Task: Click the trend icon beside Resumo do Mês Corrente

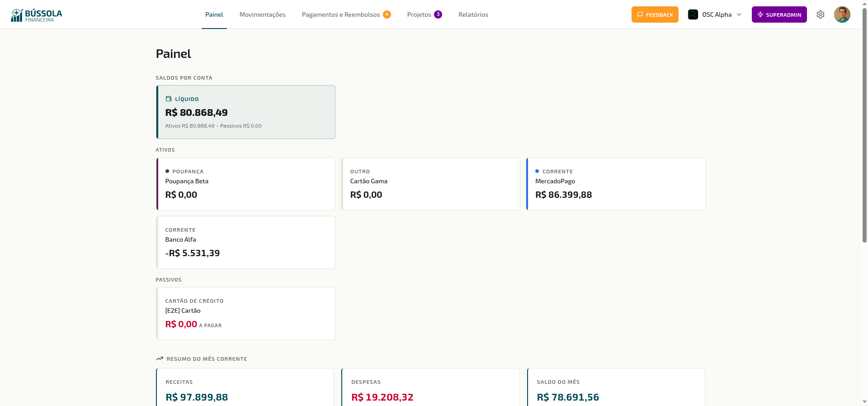Action: (x=160, y=358)
